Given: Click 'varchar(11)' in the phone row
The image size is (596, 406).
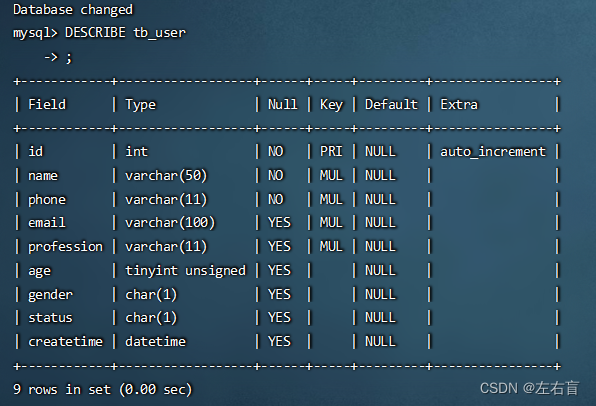Looking at the screenshot, I should tap(166, 200).
